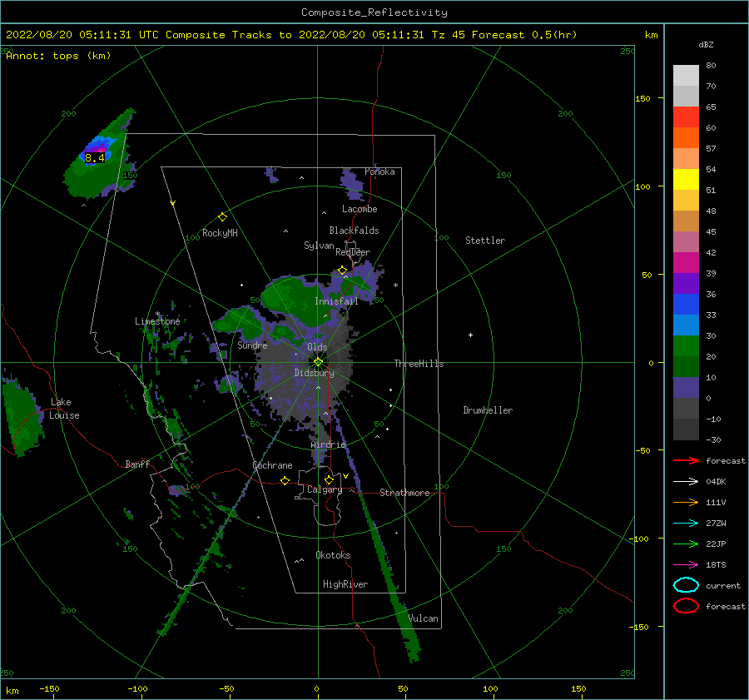Pick the yellow 51-54 dBZ swatch
Screen dimensions: 749x700
tap(686, 180)
